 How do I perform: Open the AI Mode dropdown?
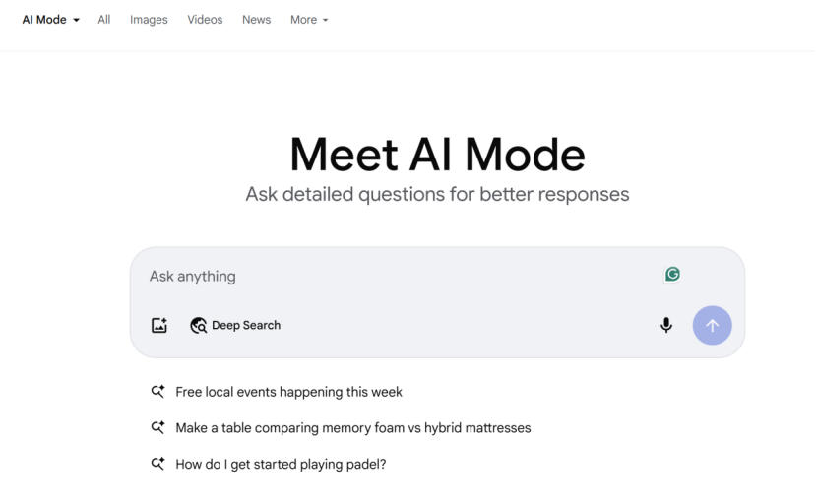(51, 20)
